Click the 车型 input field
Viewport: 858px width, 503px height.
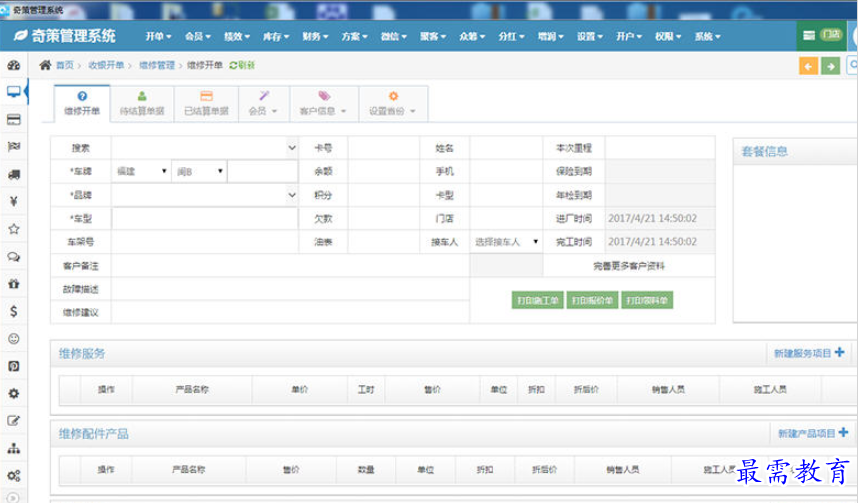point(205,218)
